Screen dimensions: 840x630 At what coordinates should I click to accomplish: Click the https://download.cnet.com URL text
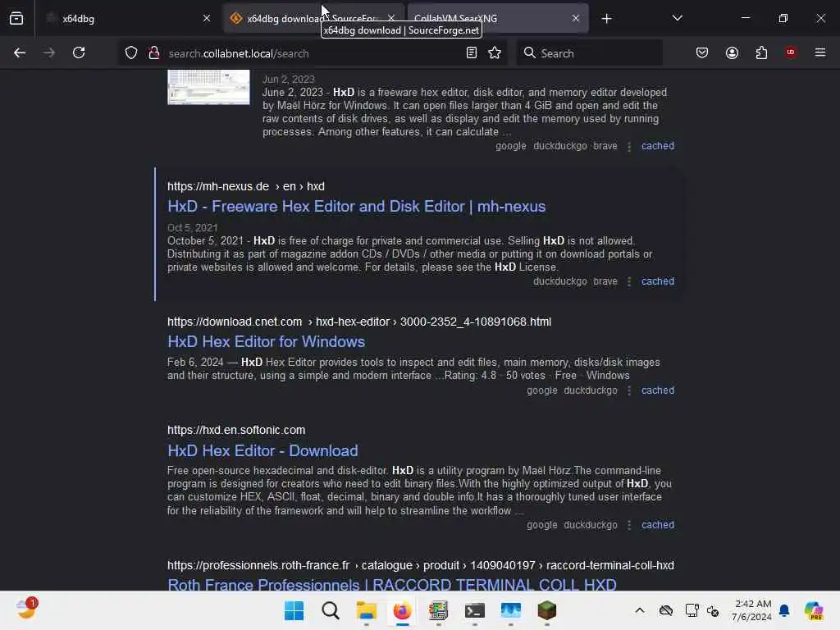(235, 322)
